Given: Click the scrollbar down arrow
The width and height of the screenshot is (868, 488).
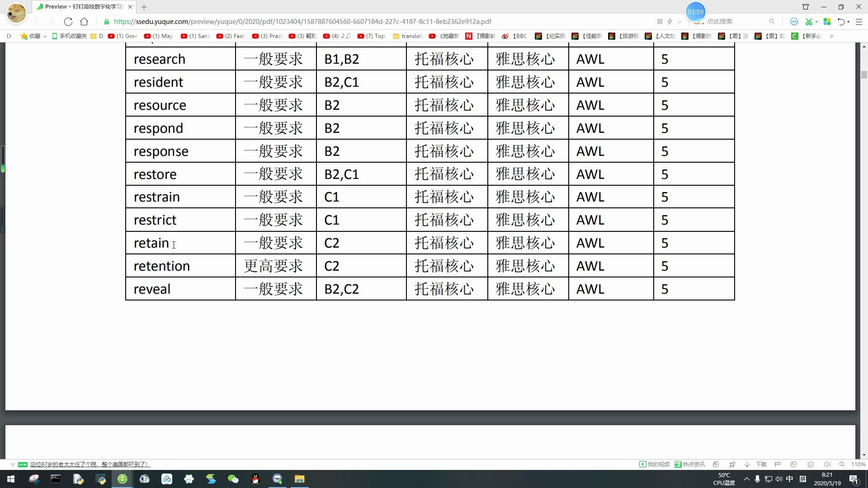Looking at the screenshot, I should (x=864, y=455).
